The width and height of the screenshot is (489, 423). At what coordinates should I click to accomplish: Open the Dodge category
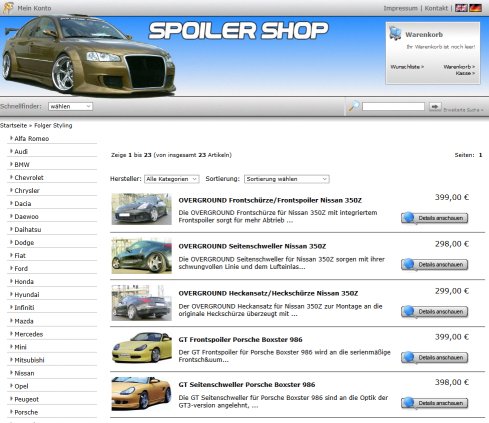(x=24, y=242)
